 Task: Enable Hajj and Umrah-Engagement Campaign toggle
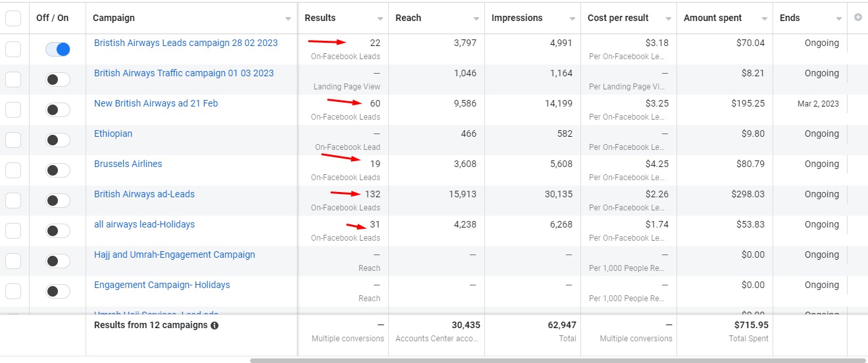tap(58, 261)
